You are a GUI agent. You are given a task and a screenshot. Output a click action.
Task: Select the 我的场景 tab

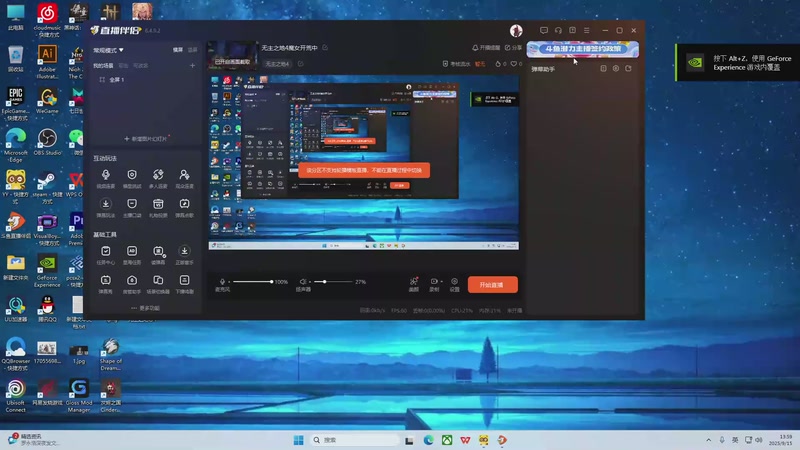pyautogui.click(x=103, y=65)
